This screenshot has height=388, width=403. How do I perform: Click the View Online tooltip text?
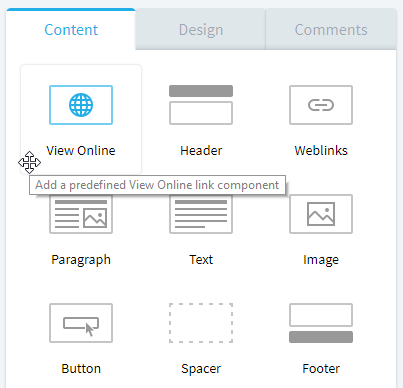point(157,185)
